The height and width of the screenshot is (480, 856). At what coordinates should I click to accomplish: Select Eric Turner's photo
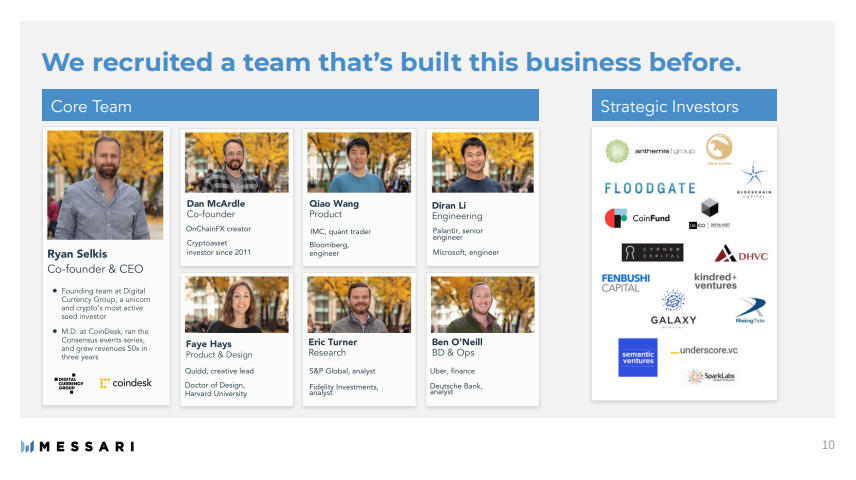pyautogui.click(x=359, y=304)
